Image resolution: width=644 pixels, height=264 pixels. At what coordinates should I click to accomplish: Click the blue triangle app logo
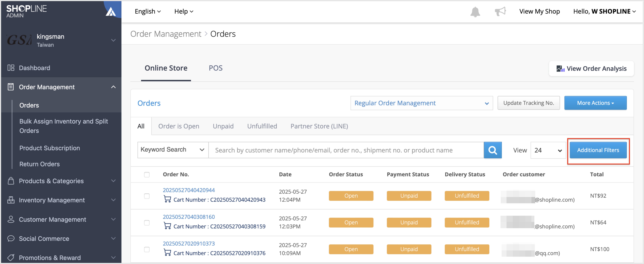pyautogui.click(x=111, y=11)
